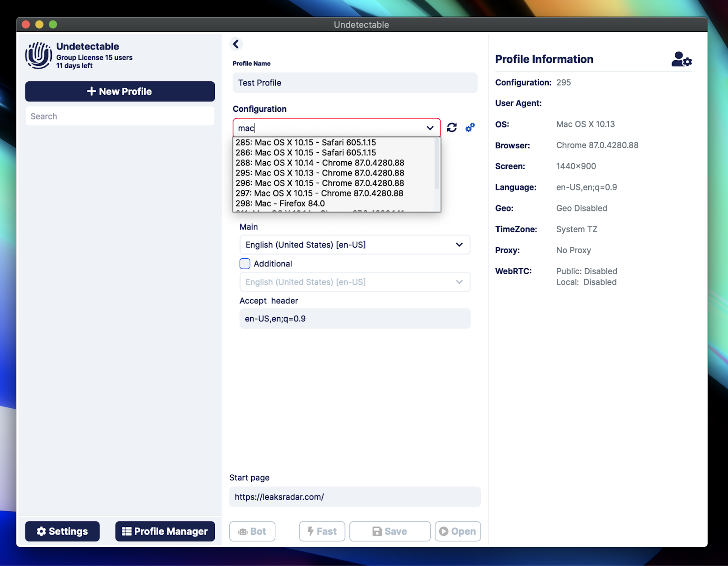
Task: Click the Screen value 1440×900
Action: point(576,166)
